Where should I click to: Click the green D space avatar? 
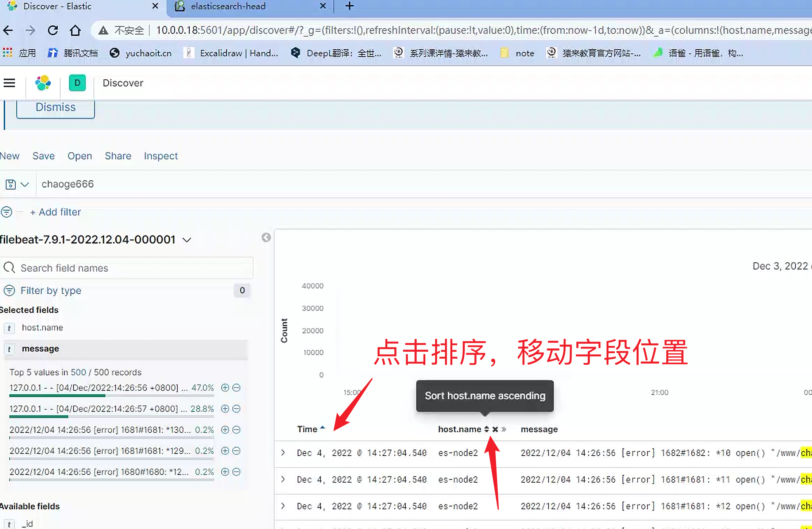[x=77, y=83]
